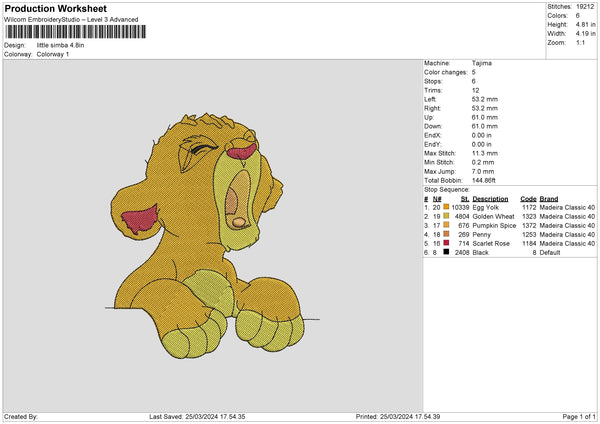Viewport: 600px width, 424px height.
Task: Click the Pumpkin Spice description text
Action: coord(494,225)
